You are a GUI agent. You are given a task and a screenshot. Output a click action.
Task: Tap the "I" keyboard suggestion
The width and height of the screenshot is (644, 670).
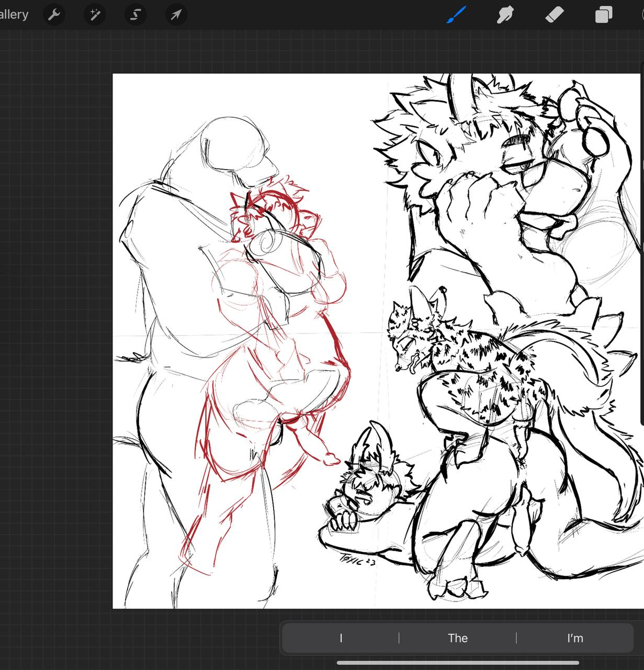point(341,638)
